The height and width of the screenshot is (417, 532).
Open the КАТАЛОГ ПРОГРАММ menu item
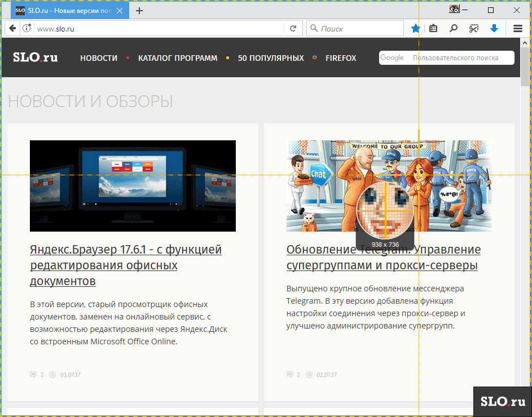click(178, 58)
